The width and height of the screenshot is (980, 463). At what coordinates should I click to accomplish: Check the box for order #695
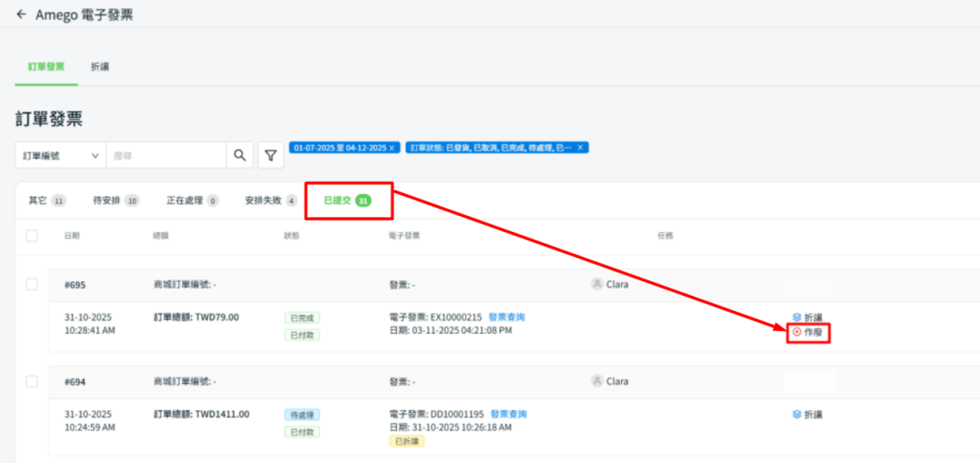pos(32,284)
